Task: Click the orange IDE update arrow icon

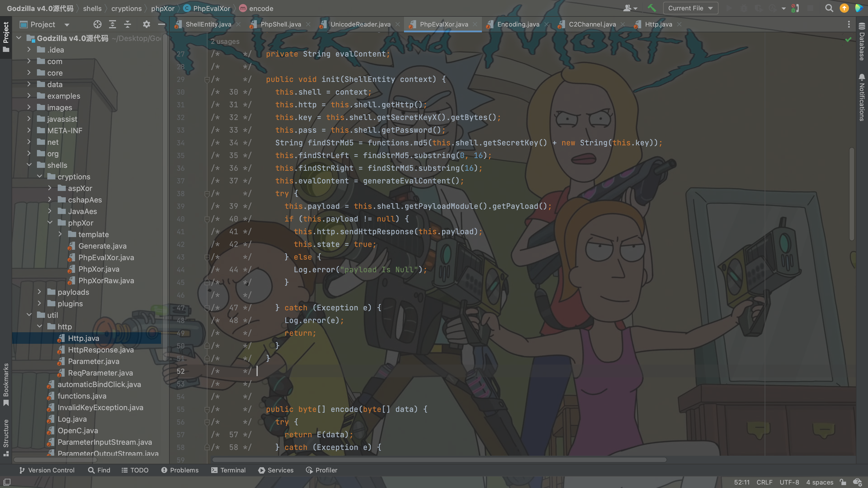Action: pos(844,8)
